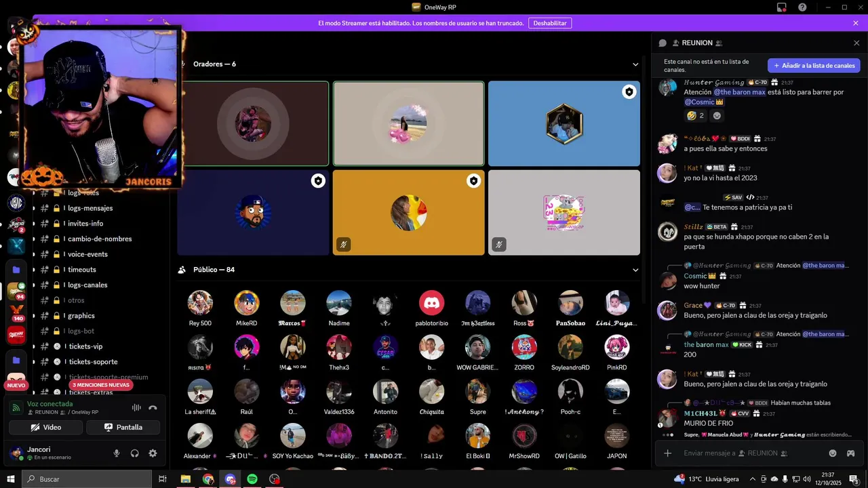Open Windows notification center icon
Screen dimensions: 868x488
pyautogui.click(x=854, y=479)
